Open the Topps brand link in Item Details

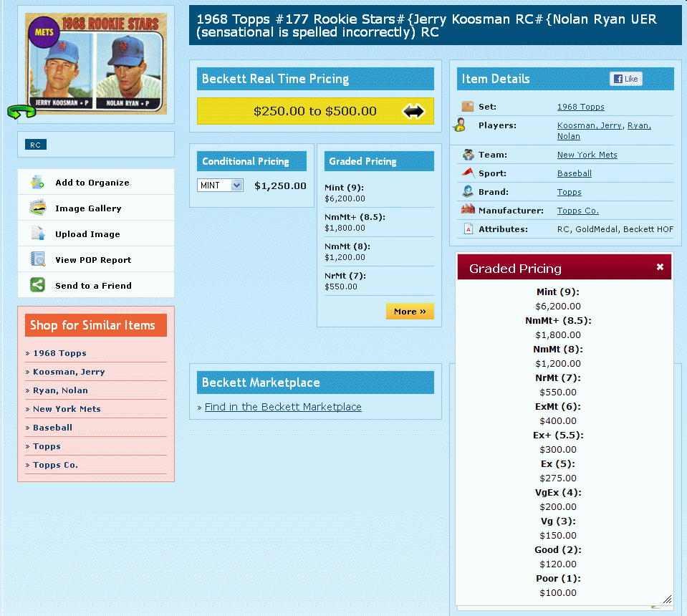tap(569, 192)
